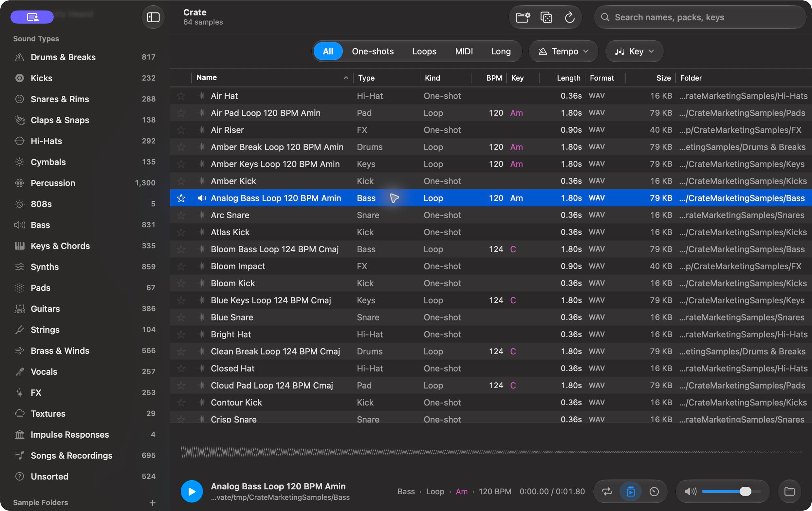Open the Key filter dropdown
Screen dimensions: 812x511
click(x=634, y=51)
